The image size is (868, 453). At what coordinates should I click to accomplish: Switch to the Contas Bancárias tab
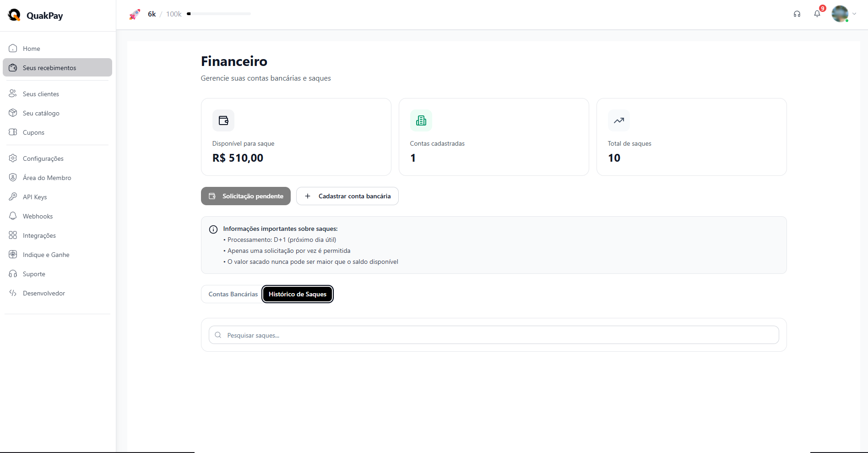(233, 294)
